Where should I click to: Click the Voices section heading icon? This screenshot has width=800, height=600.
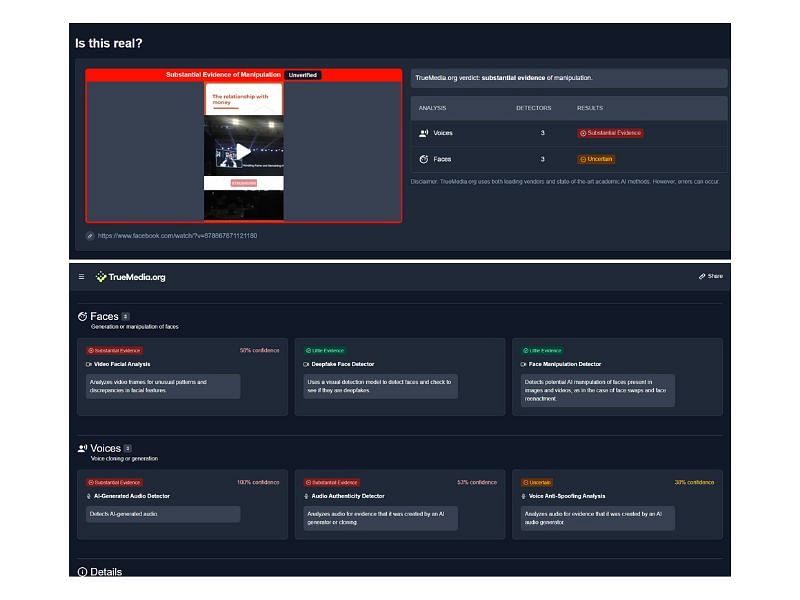(82, 448)
